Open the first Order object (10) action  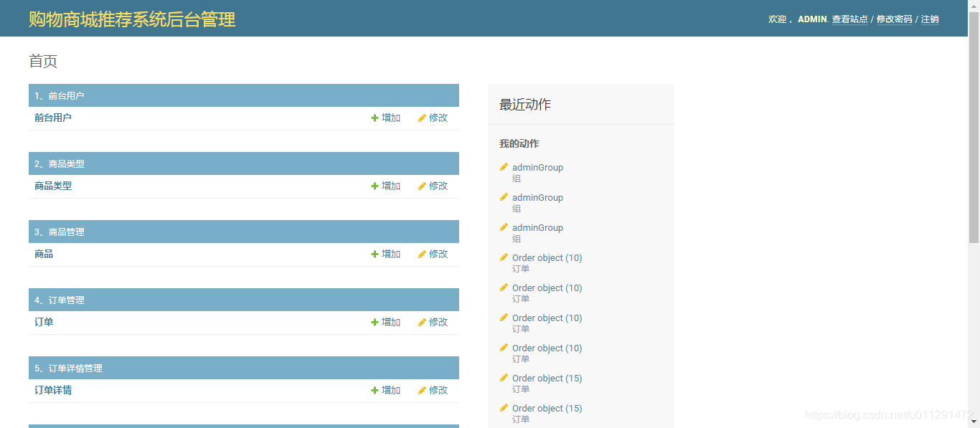[x=547, y=257]
